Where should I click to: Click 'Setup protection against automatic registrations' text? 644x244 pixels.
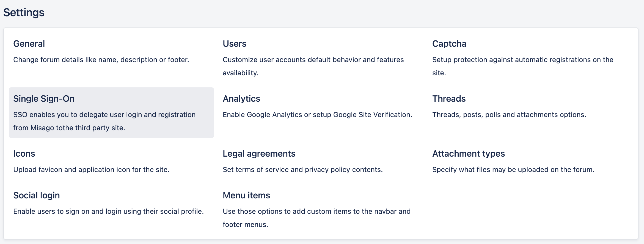tap(522, 60)
